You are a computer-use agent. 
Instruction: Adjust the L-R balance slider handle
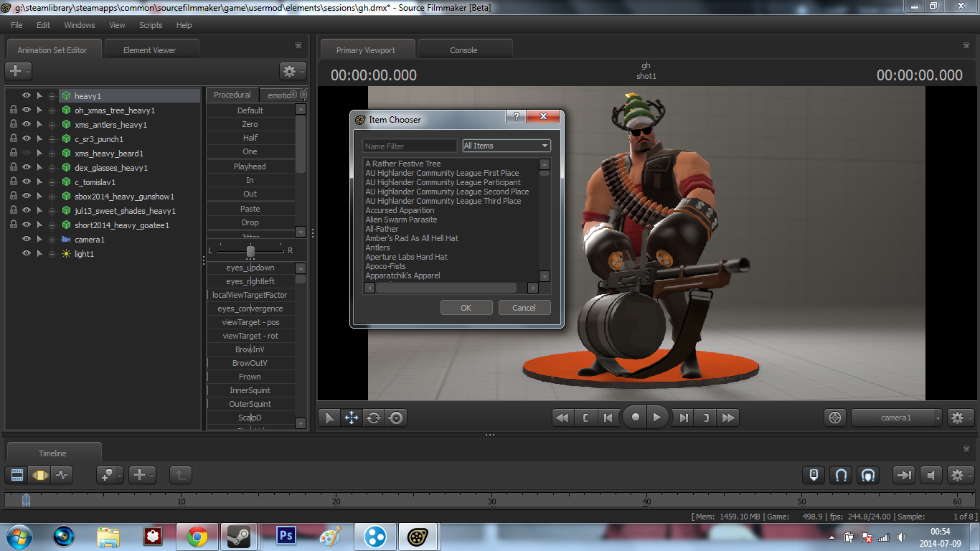[x=250, y=250]
